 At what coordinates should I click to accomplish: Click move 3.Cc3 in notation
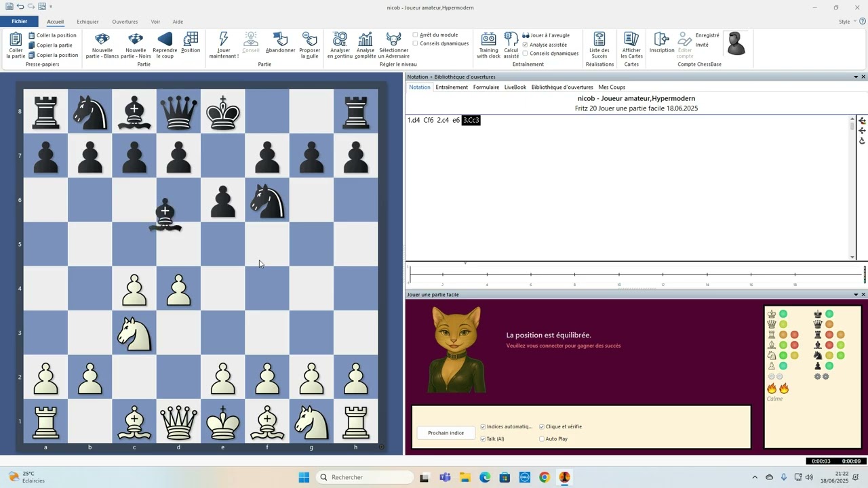pos(471,121)
